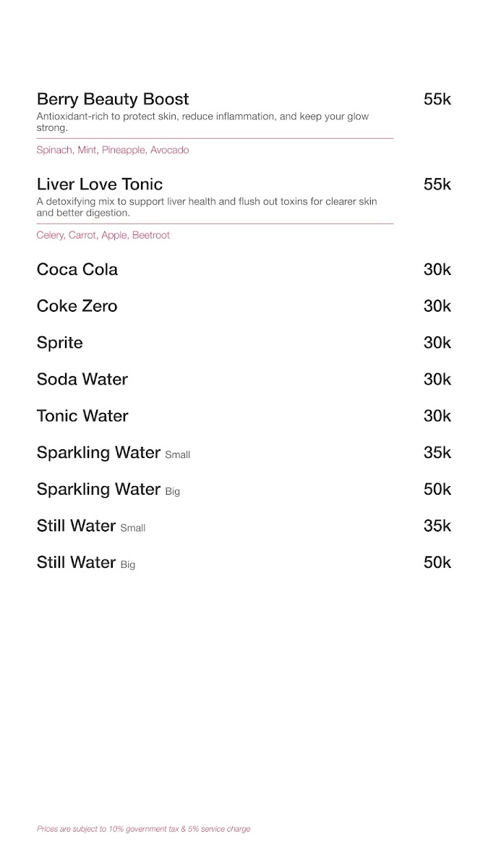
Task: Choose Coke Zero from the list
Action: [77, 306]
